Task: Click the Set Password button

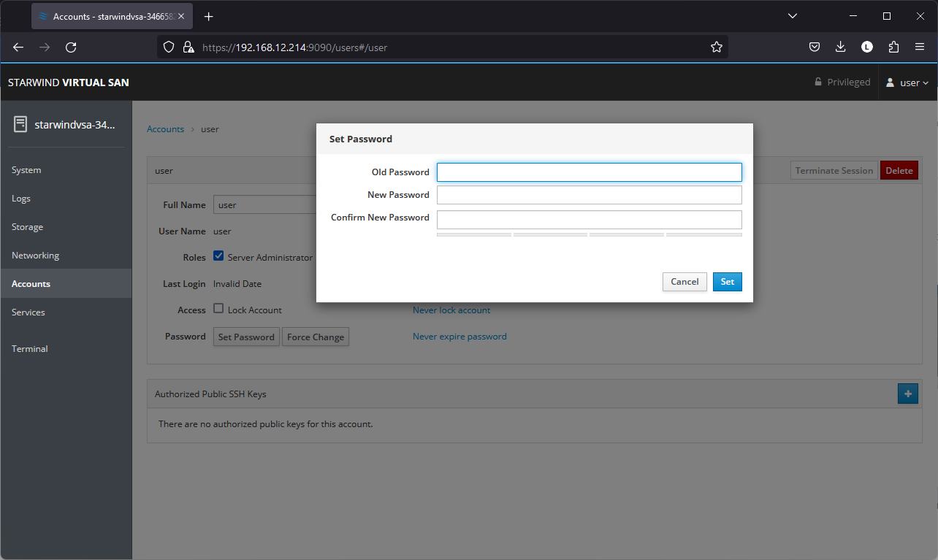Action: (246, 337)
